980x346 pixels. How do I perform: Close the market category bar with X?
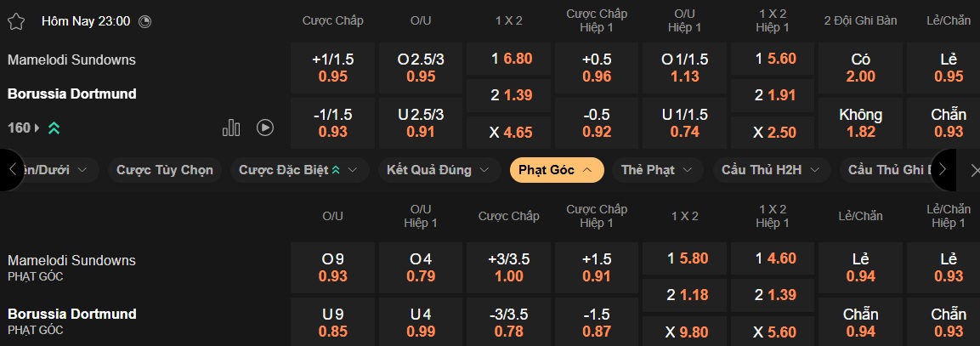pyautogui.click(x=974, y=170)
